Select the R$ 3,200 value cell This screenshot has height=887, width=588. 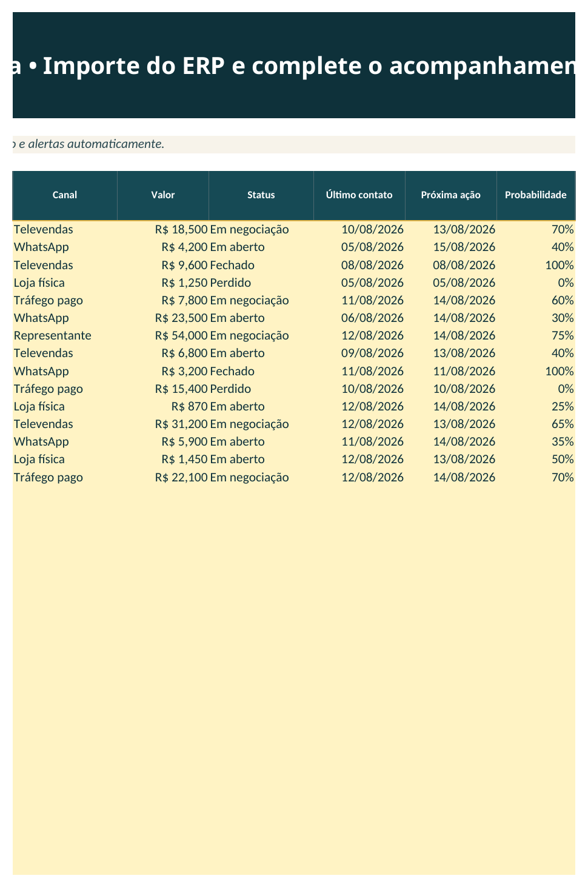(x=163, y=371)
